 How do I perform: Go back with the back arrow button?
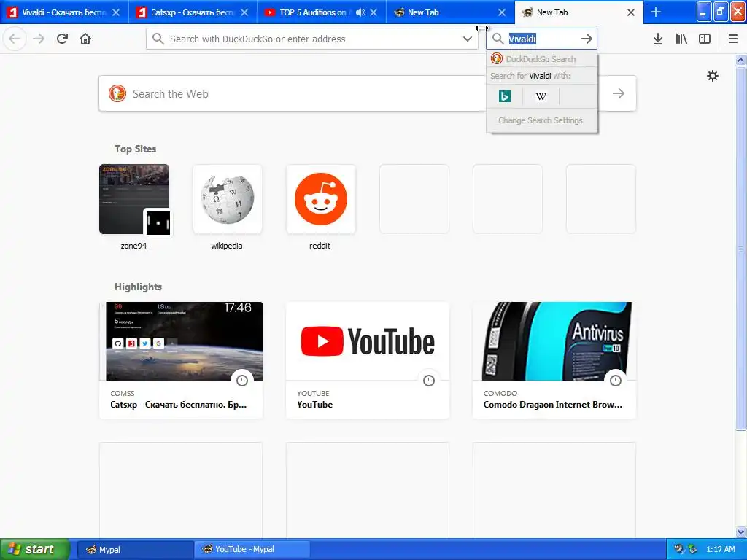pyautogui.click(x=15, y=39)
